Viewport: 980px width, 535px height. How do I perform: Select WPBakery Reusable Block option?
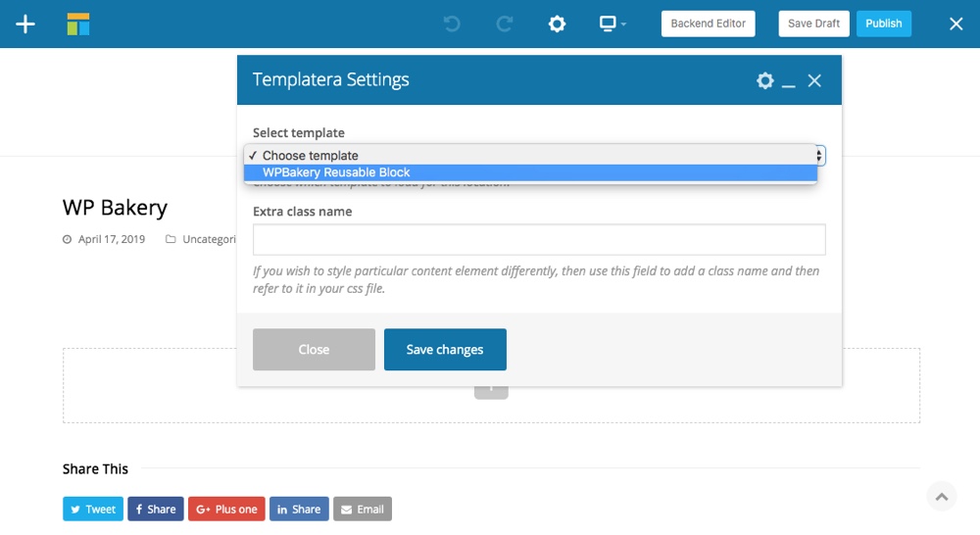point(336,172)
